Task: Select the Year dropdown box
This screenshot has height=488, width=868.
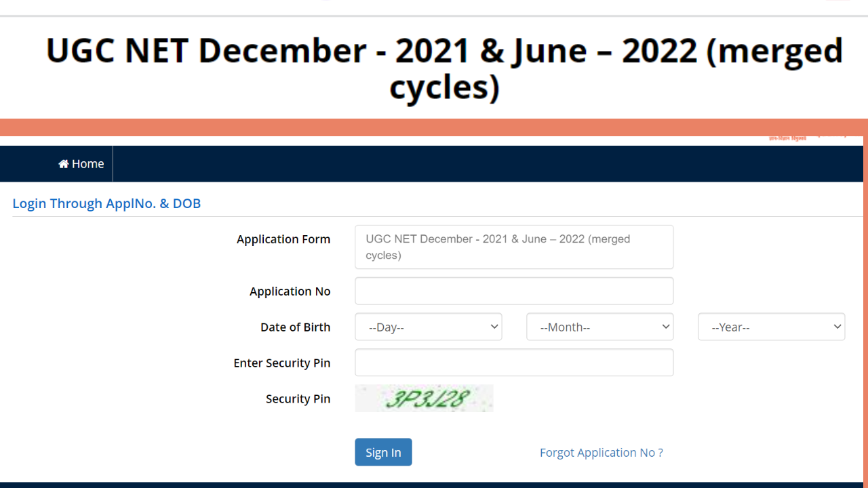Action: 771,327
